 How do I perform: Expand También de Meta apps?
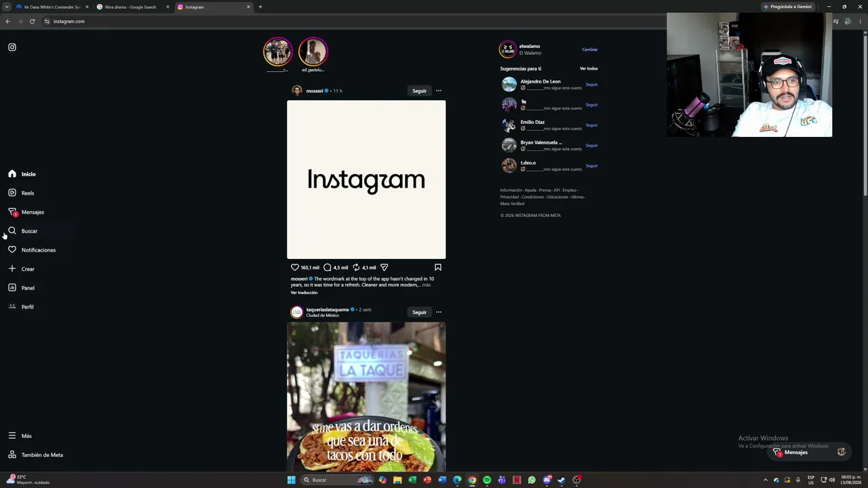(x=35, y=455)
